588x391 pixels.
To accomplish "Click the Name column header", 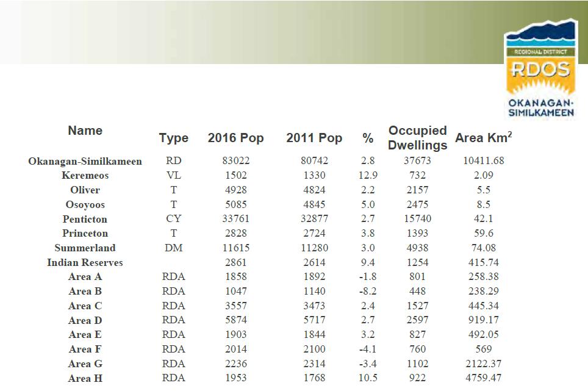I will (85, 131).
